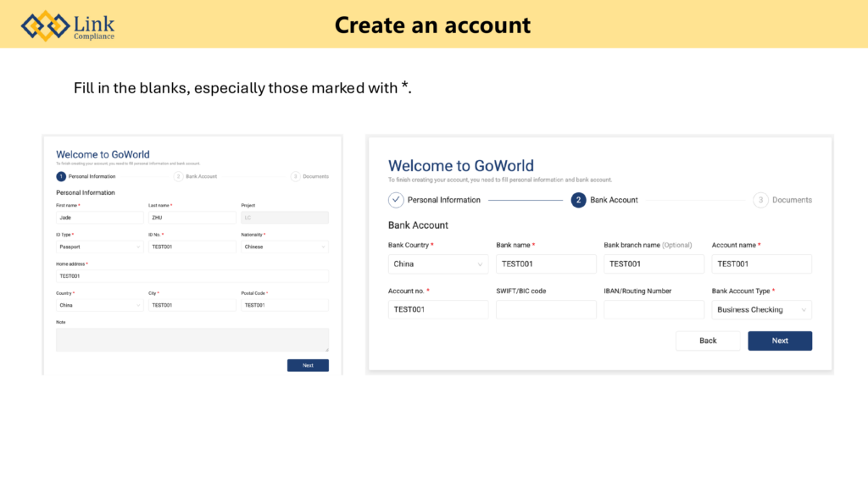Click the Note textarea resize handle
The height and width of the screenshot is (488, 868).
pyautogui.click(x=326, y=349)
